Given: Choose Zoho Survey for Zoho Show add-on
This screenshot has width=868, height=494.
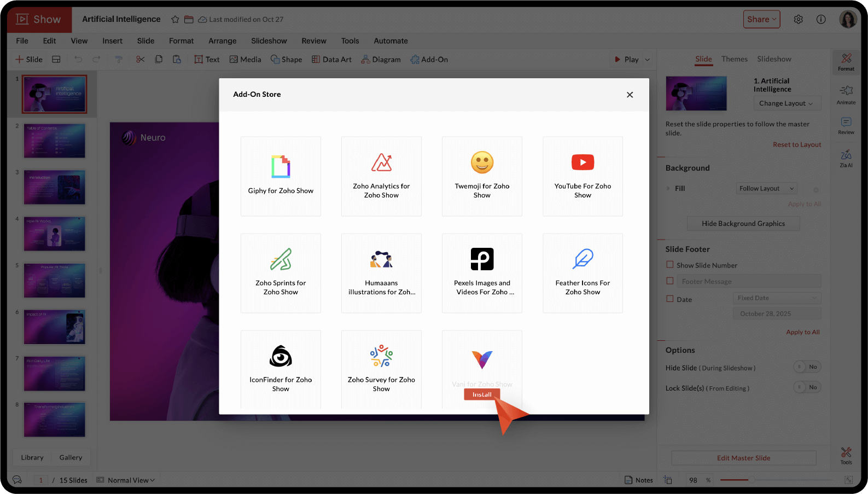Looking at the screenshot, I should [381, 369].
